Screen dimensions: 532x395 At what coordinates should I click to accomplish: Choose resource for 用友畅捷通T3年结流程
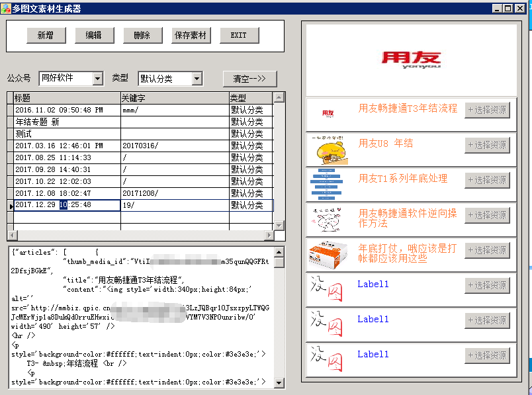[487, 110]
